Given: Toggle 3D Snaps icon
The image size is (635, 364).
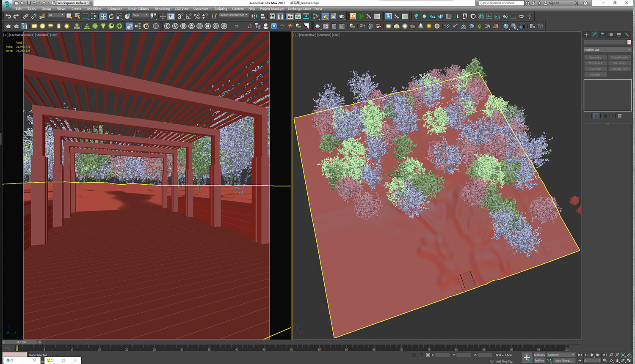Looking at the screenshot, I should coord(180,16).
